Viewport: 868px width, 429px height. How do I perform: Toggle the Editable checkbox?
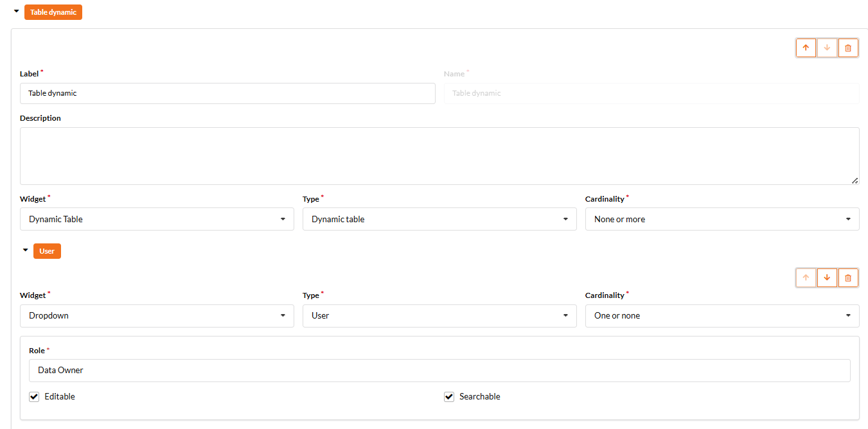(34, 397)
